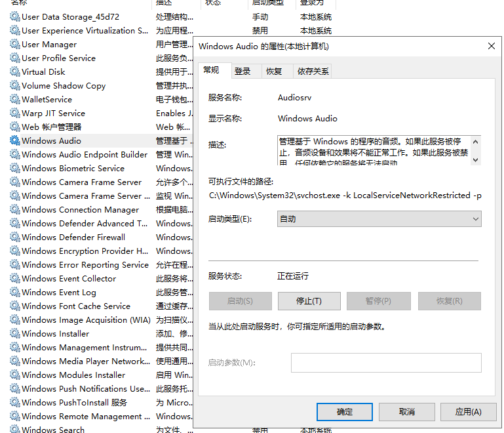
Task: Select the Windows Defender Firewall gear icon
Action: (x=14, y=237)
